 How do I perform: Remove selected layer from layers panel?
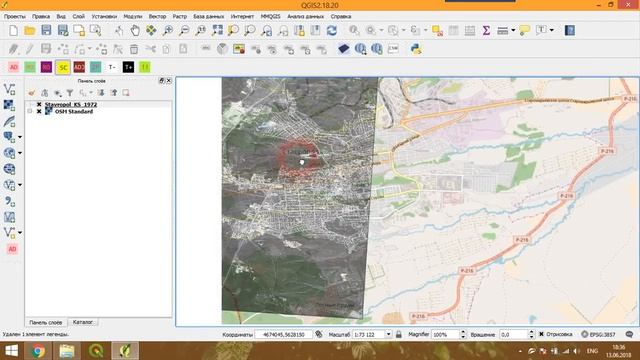click(x=126, y=93)
